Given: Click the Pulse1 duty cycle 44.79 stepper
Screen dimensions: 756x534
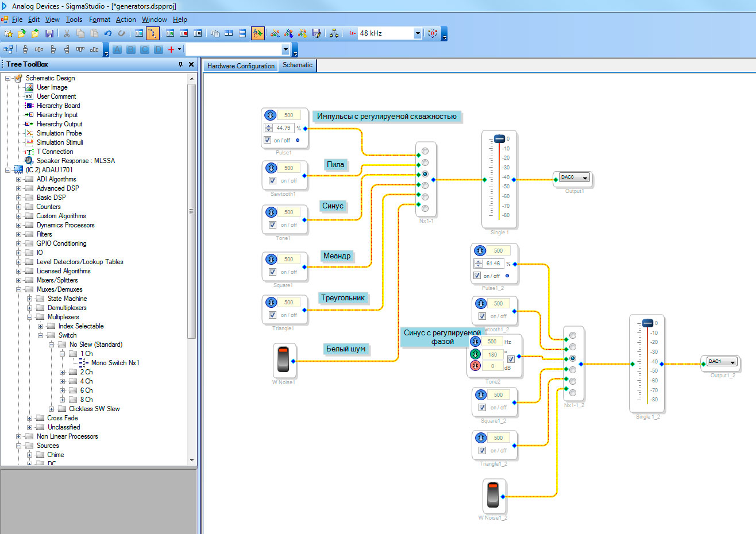Looking at the screenshot, I should click(268, 128).
